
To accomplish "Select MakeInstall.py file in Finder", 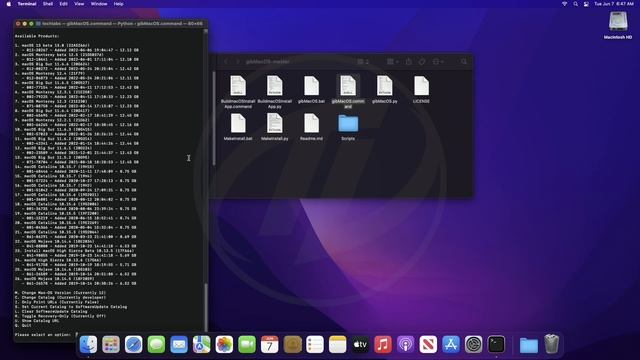I will pyautogui.click(x=275, y=127).
